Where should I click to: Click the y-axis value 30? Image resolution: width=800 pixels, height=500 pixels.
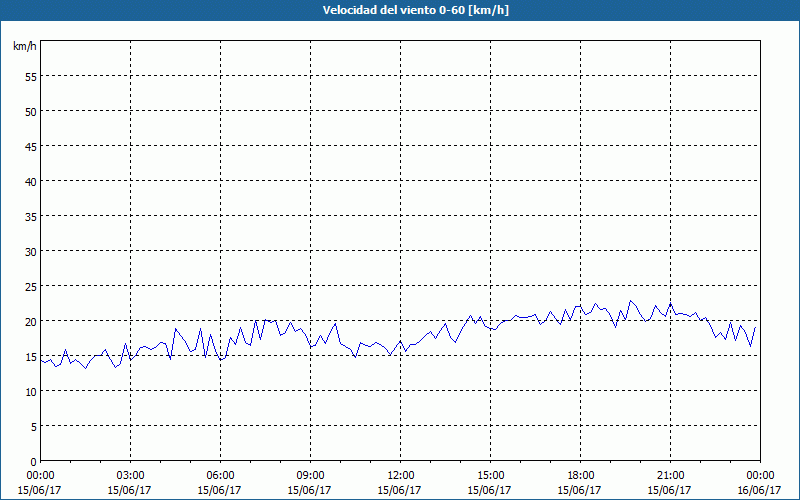[x=31, y=252]
